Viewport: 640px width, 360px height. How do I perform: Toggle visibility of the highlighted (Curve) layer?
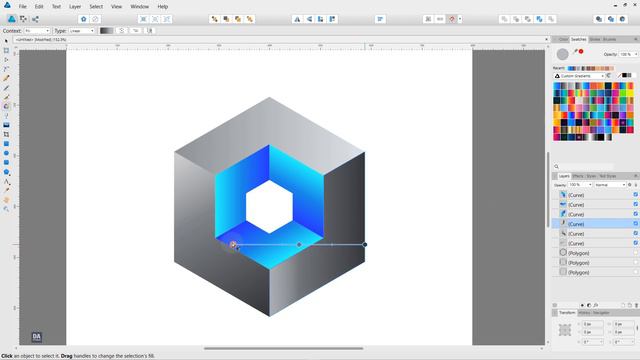point(636,224)
